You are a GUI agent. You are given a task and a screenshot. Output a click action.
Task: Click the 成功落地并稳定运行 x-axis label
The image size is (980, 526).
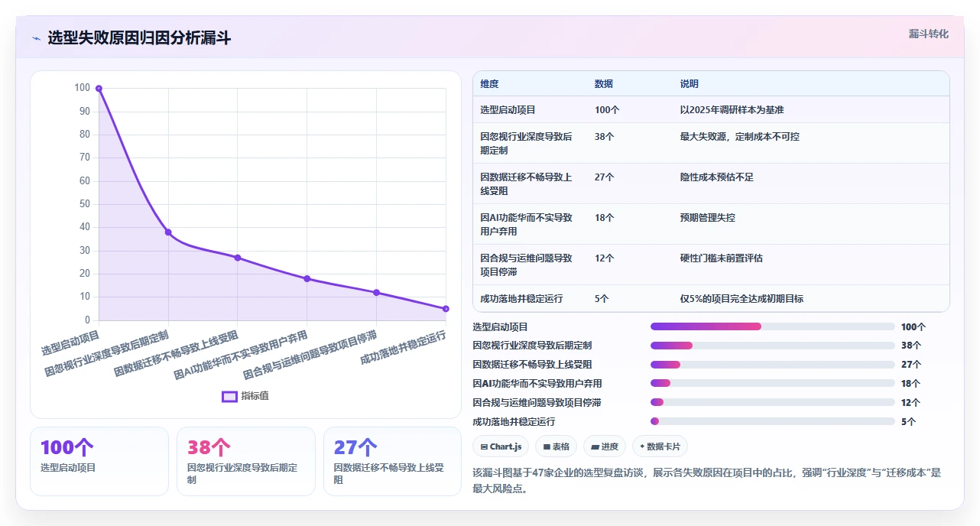(x=403, y=348)
